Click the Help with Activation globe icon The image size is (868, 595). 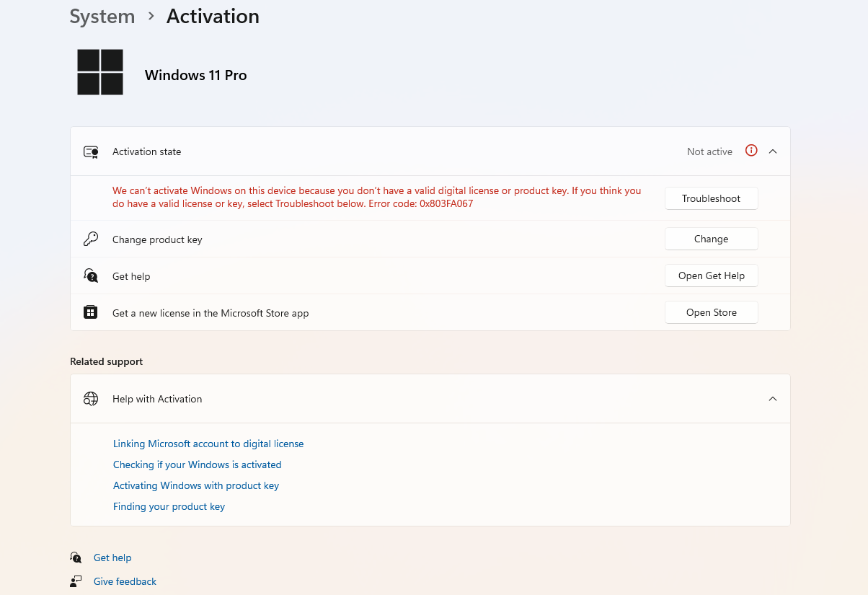90,398
